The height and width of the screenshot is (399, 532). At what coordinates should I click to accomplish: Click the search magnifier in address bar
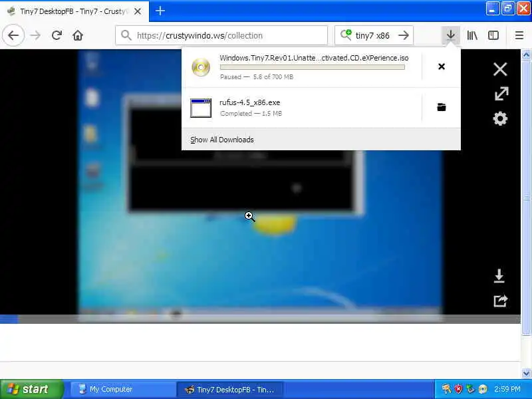pyautogui.click(x=126, y=35)
